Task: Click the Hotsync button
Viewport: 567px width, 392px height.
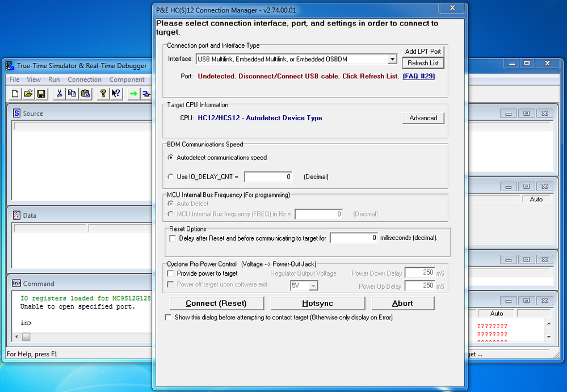Action: [x=317, y=303]
